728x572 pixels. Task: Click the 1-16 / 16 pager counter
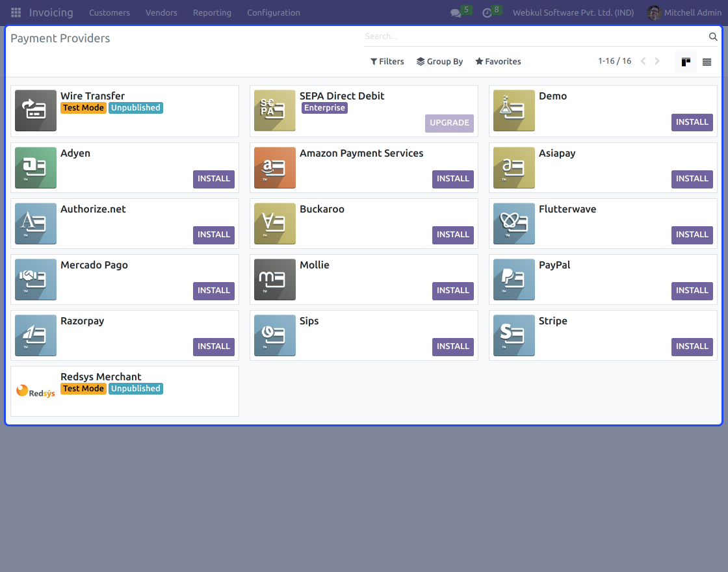tap(614, 61)
